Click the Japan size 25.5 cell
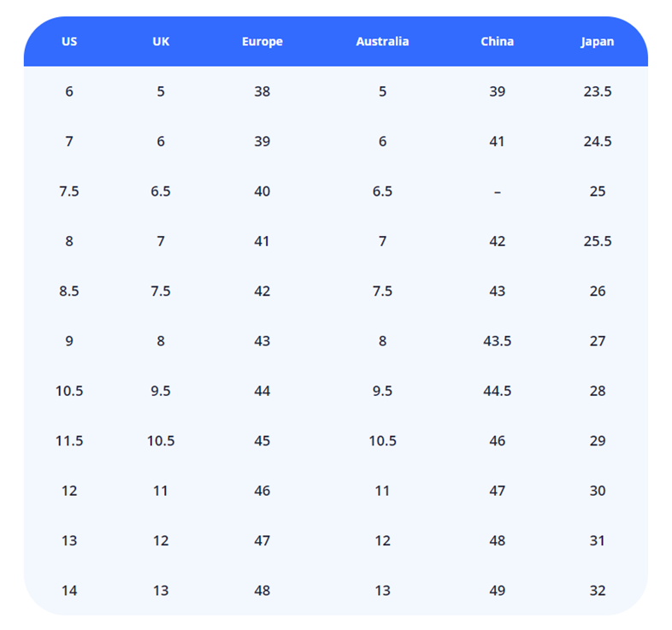The height and width of the screenshot is (630, 672). [x=597, y=241]
